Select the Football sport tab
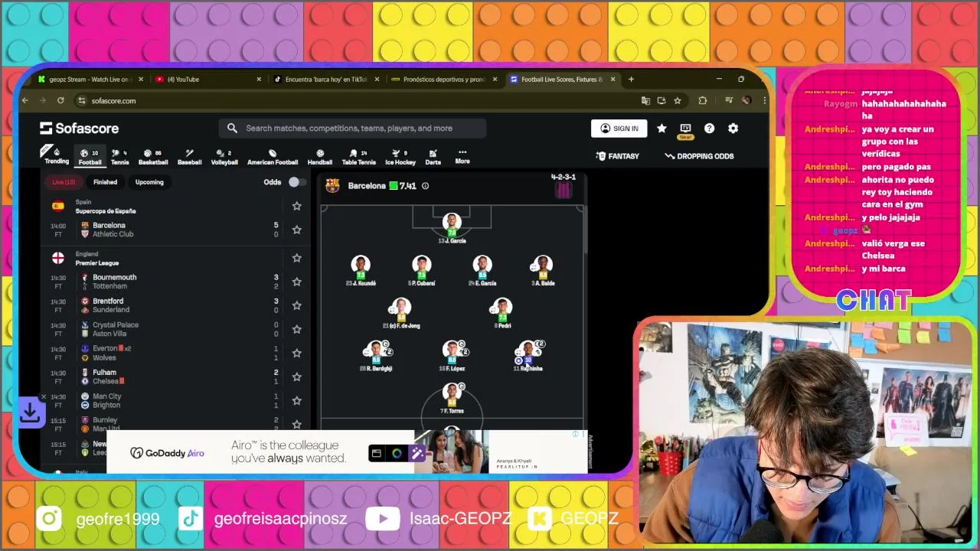The height and width of the screenshot is (551, 980). coord(90,156)
